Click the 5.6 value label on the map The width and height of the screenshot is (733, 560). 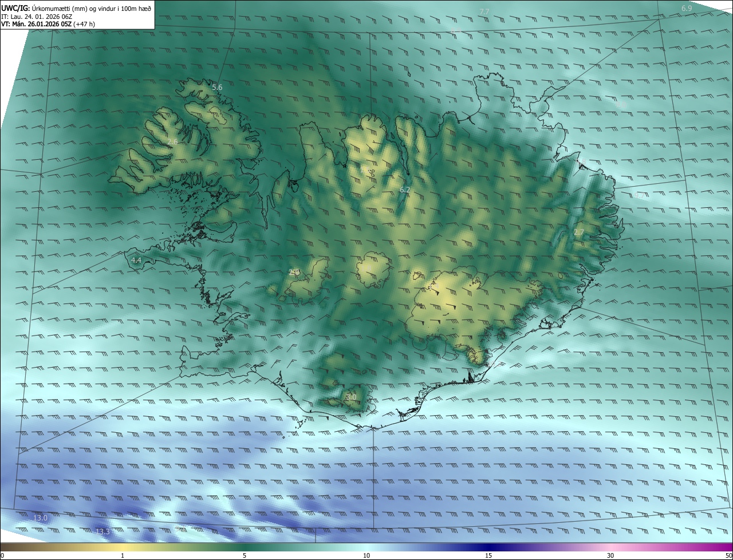point(217,87)
